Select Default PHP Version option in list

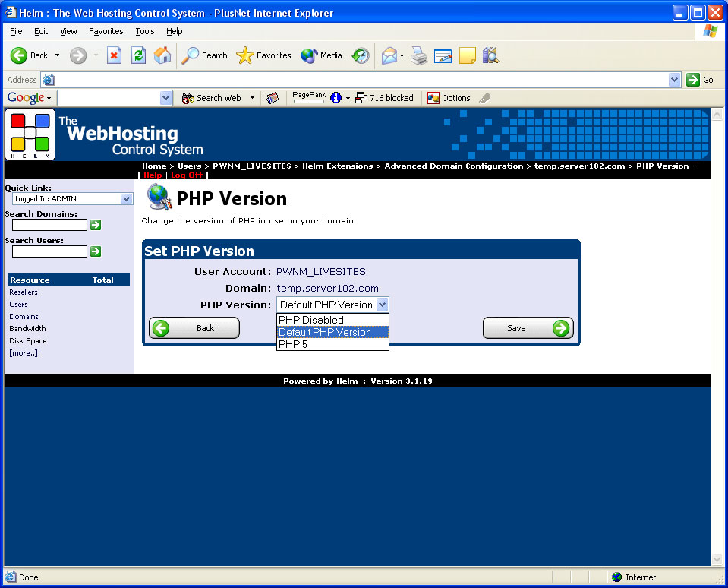(332, 332)
